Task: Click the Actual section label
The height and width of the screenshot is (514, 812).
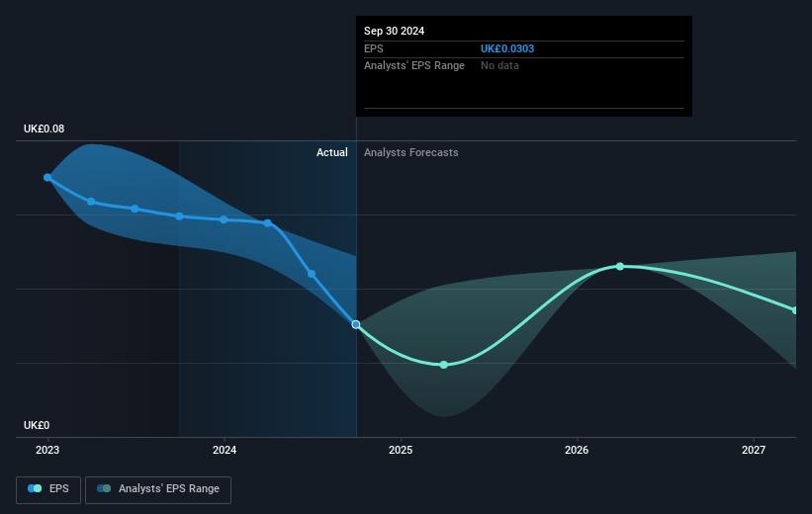Action: pos(332,152)
